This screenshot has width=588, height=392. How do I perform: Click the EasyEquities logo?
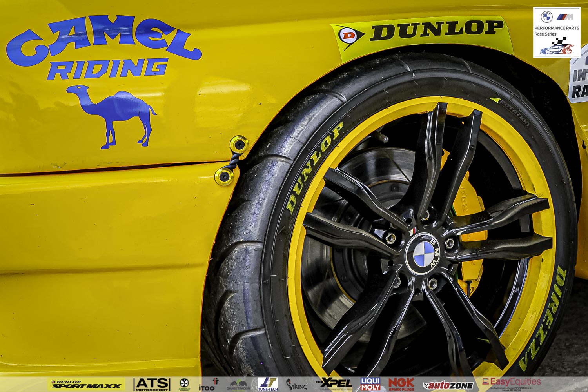click(512, 382)
